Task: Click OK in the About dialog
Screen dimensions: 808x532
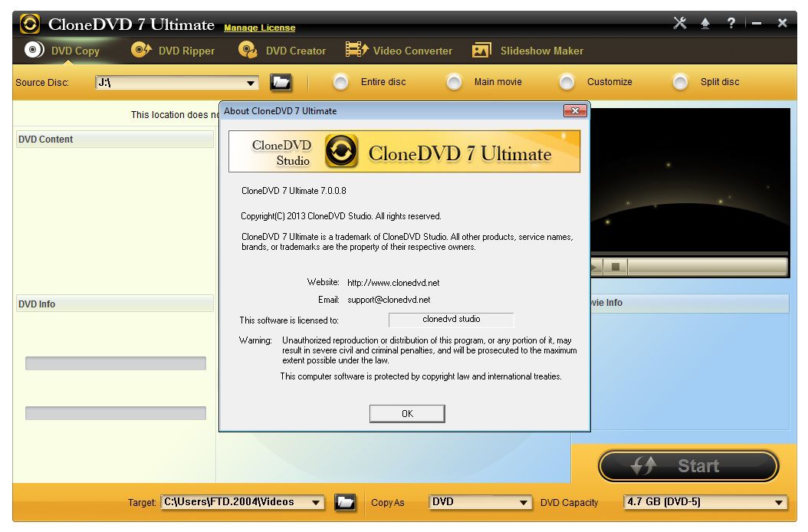Action: coord(407,413)
